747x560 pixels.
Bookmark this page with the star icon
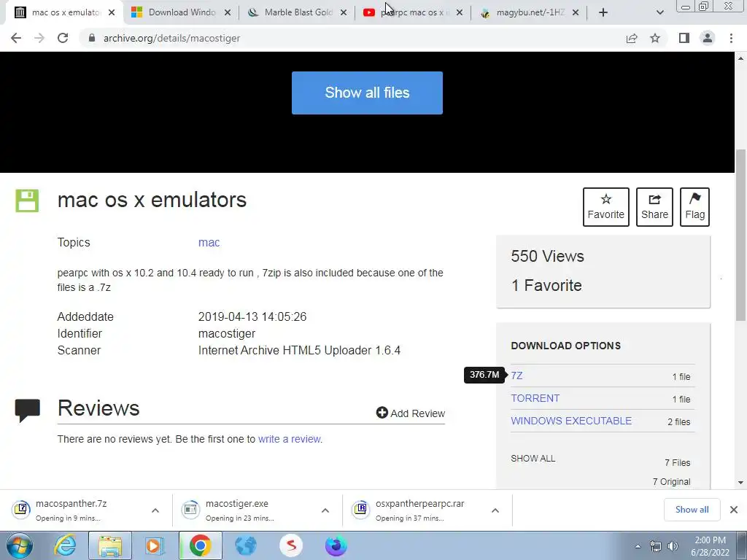[x=655, y=38]
